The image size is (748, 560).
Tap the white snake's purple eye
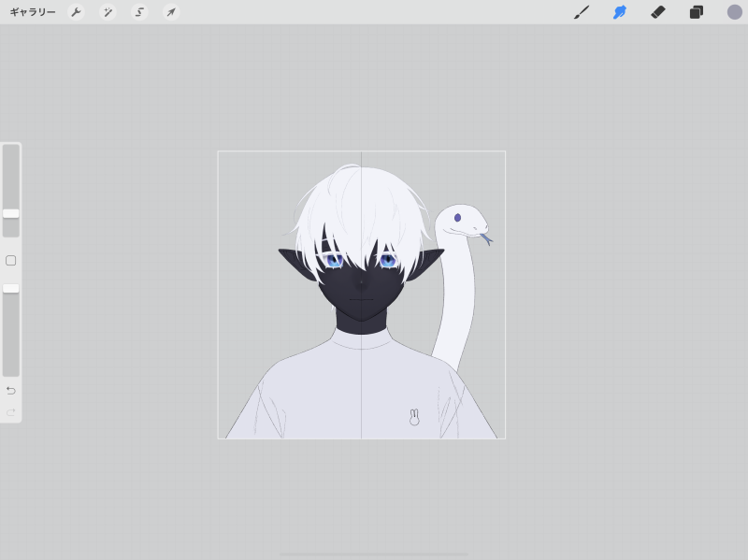click(457, 218)
